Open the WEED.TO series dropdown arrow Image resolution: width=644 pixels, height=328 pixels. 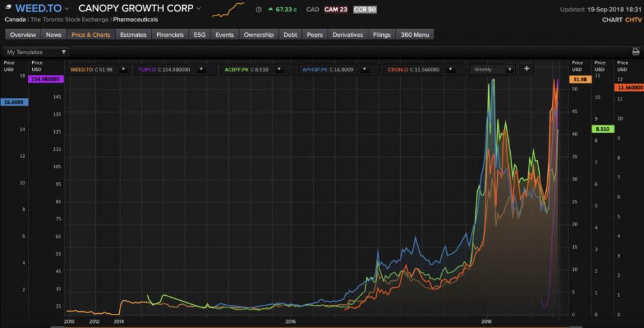[123, 70]
